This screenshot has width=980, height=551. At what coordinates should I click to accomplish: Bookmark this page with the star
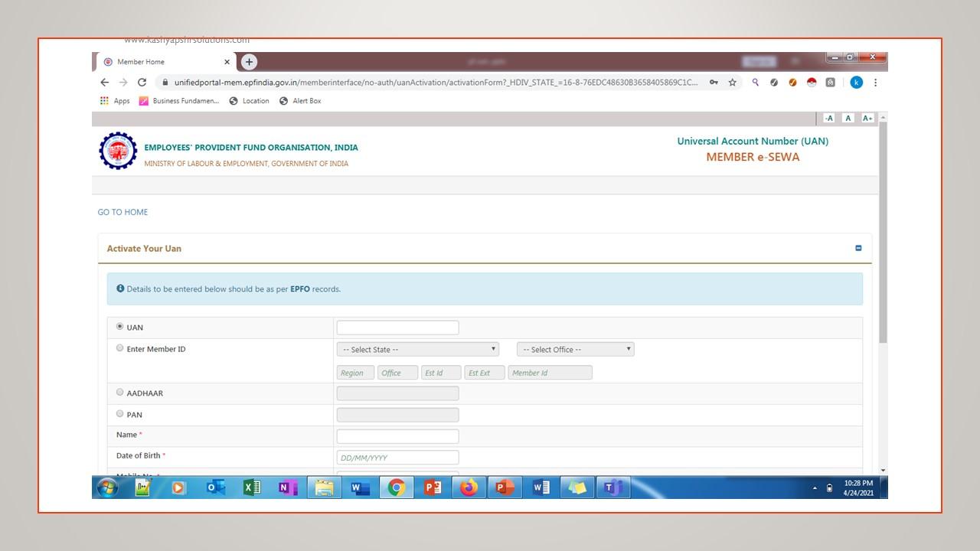coord(732,83)
